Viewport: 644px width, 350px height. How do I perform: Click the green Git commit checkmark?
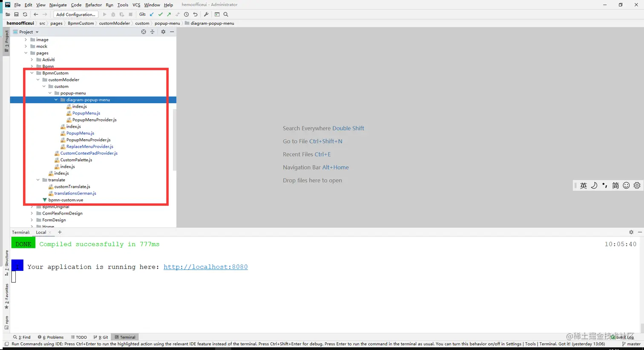tap(160, 14)
